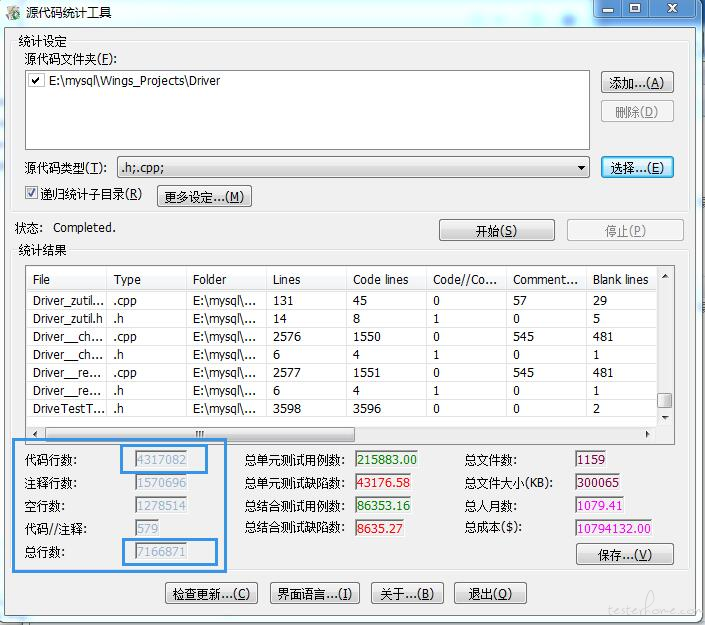This screenshot has width=705, height=625.
Task: Click the 总文件数 value 1159
Action: (x=591, y=459)
